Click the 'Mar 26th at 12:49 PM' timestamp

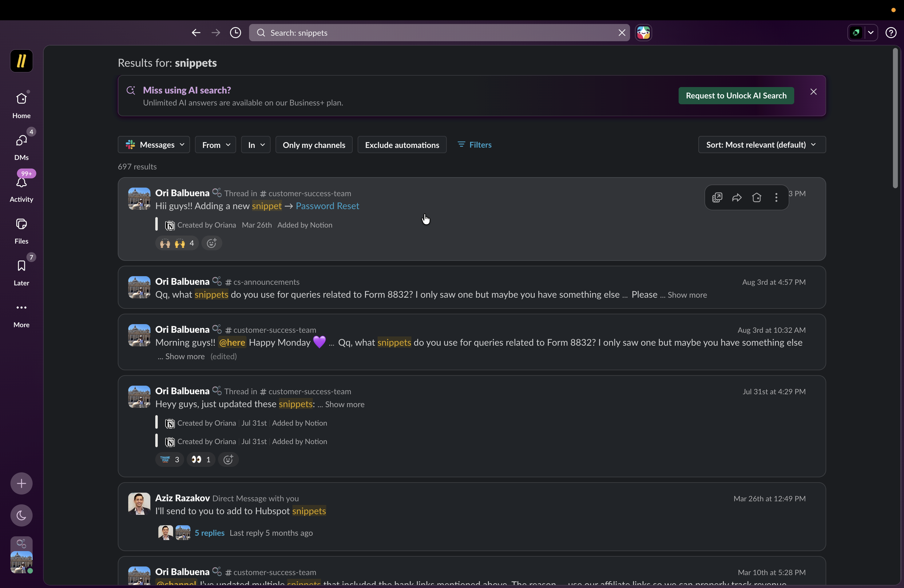tap(770, 499)
